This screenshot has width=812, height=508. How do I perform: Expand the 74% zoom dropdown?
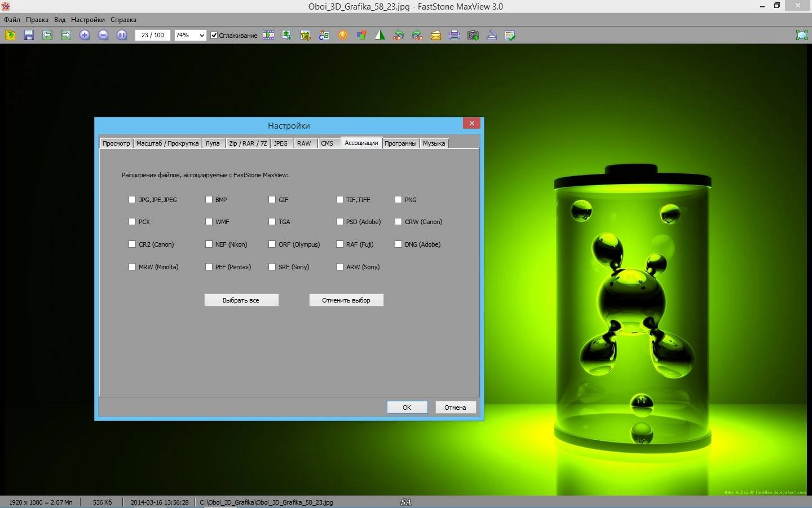202,35
